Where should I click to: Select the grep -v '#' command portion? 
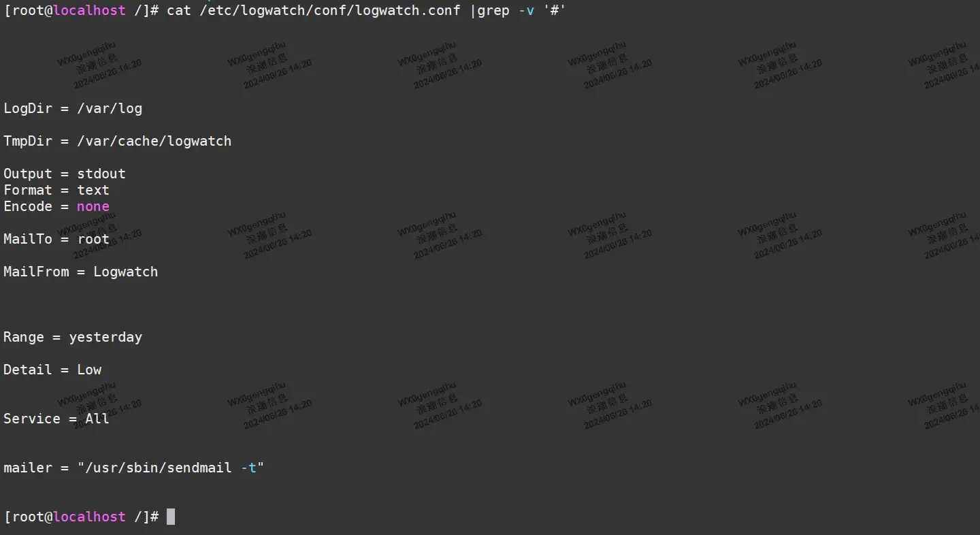522,10
